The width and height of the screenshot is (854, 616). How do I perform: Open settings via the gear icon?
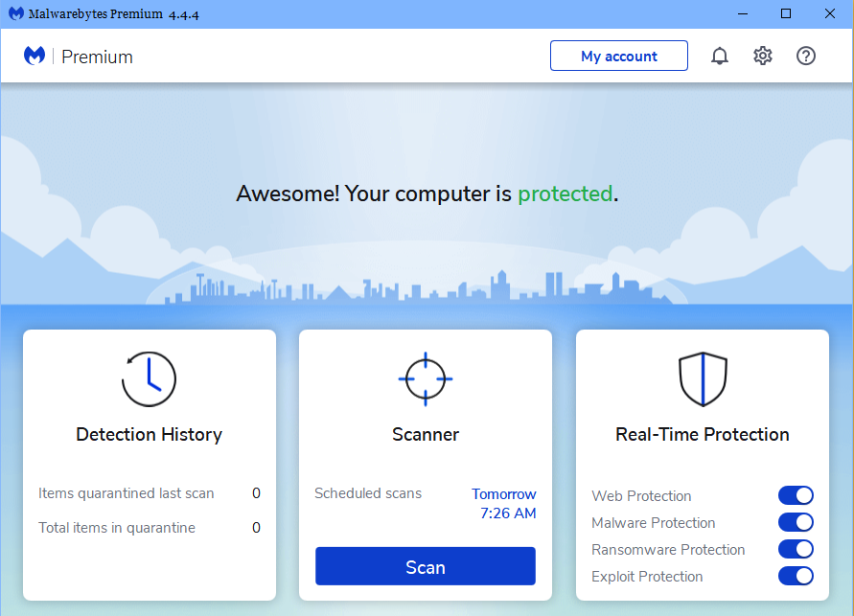pos(763,56)
